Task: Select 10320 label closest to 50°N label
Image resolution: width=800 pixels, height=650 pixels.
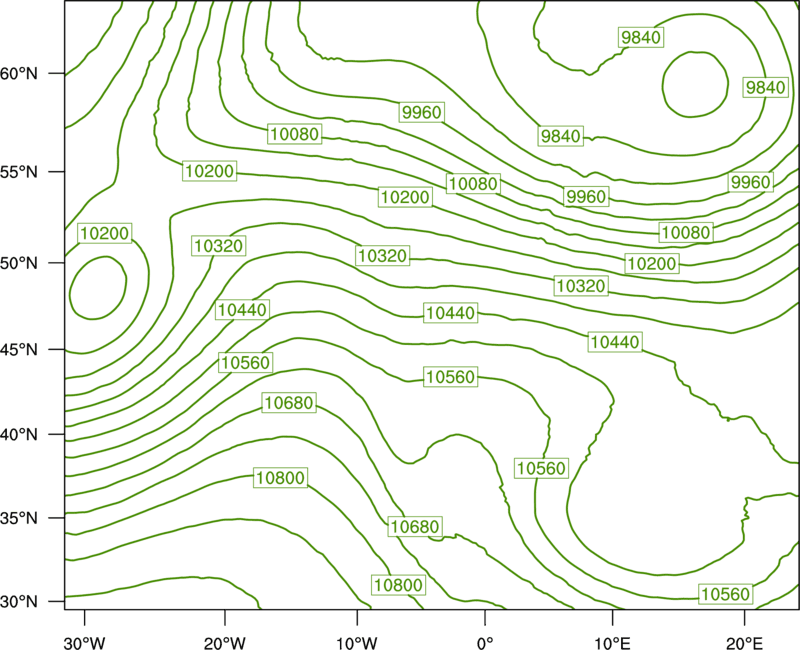Action: 219,246
